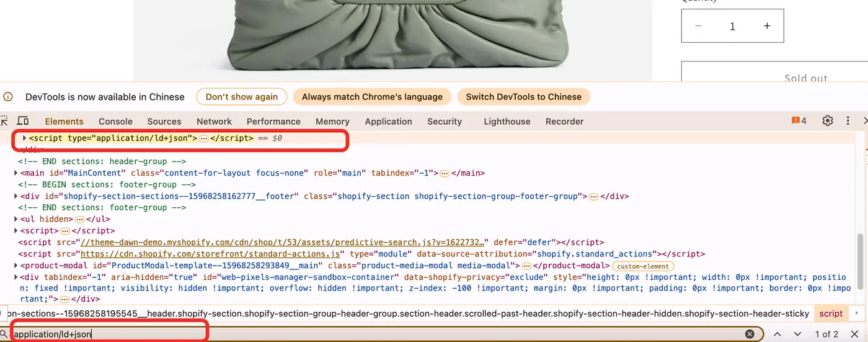Viewport: 868px width, 342px height.
Task: Click Switch DevTools to Chinese
Action: click(524, 97)
